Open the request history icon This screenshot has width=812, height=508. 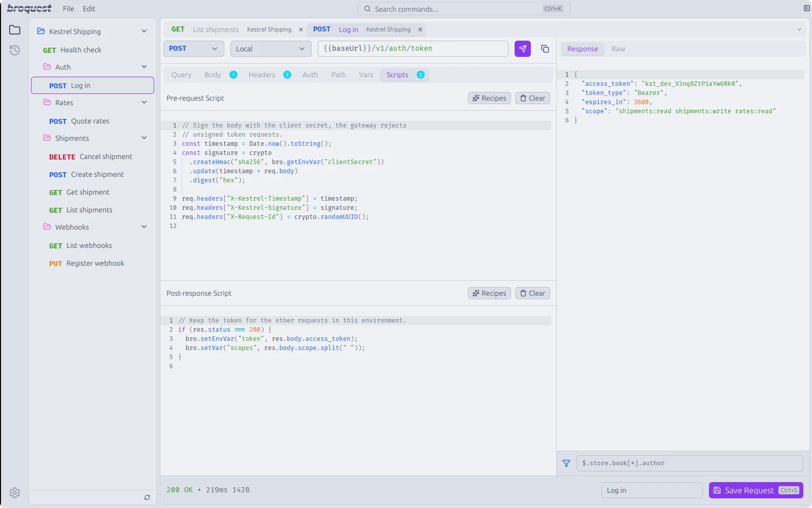(15, 50)
